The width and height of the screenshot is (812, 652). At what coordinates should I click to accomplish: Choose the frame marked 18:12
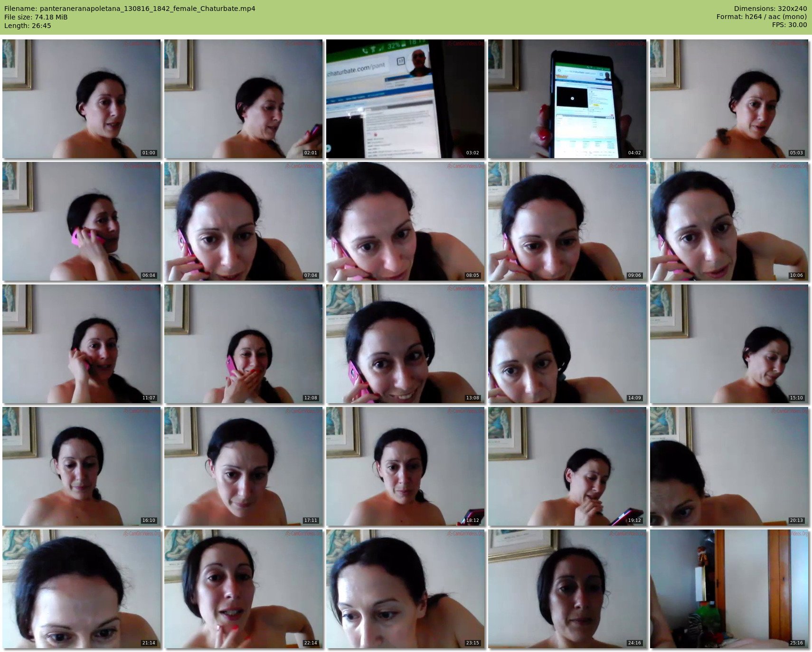tap(406, 466)
